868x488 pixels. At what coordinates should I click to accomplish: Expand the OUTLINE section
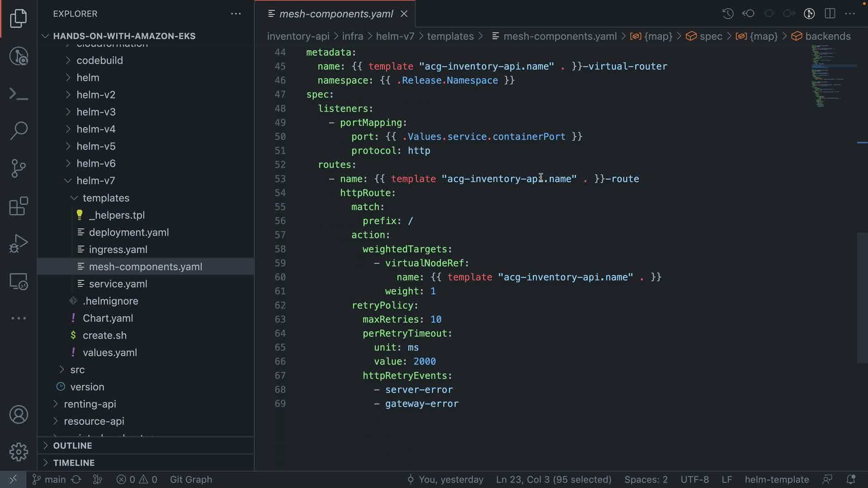click(x=72, y=446)
